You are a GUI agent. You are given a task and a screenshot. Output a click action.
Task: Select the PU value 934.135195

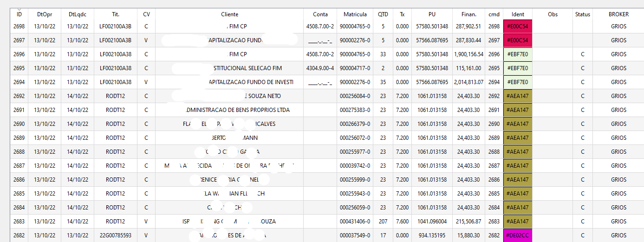pos(432,235)
